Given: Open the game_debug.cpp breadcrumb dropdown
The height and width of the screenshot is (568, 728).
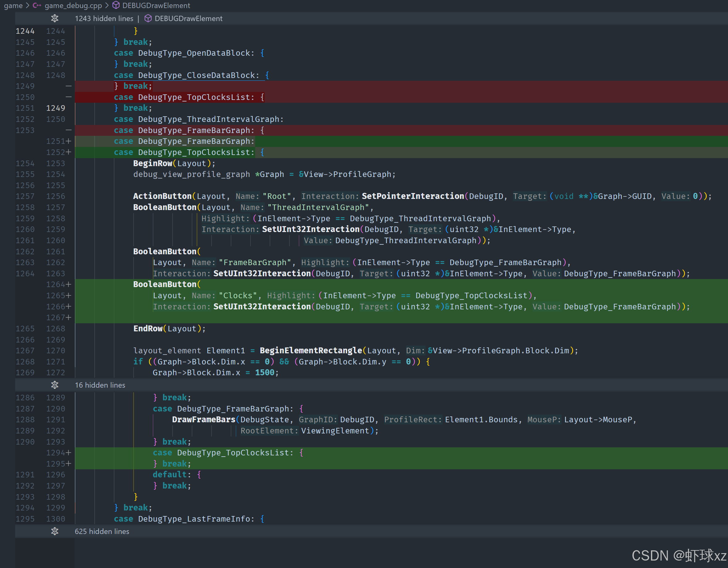Looking at the screenshot, I should tap(73, 5).
